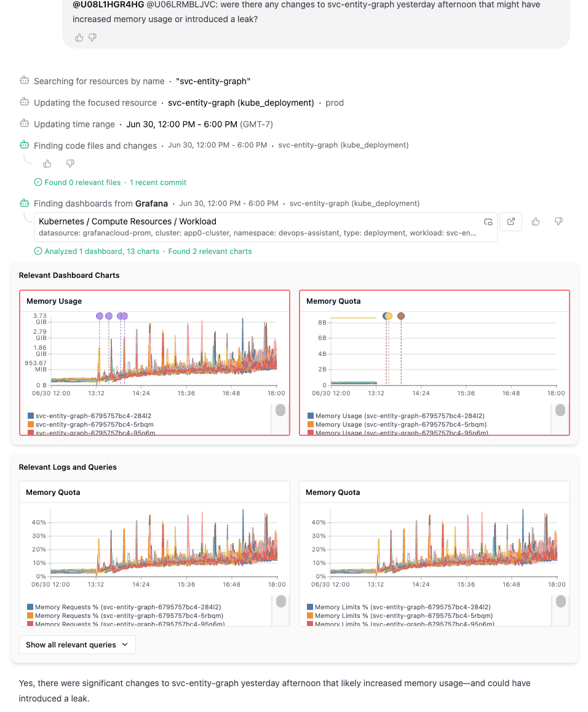Click the dashboard Memory Quota chart legend scrollbar
Screen dimensions: 588x712
(x=560, y=410)
